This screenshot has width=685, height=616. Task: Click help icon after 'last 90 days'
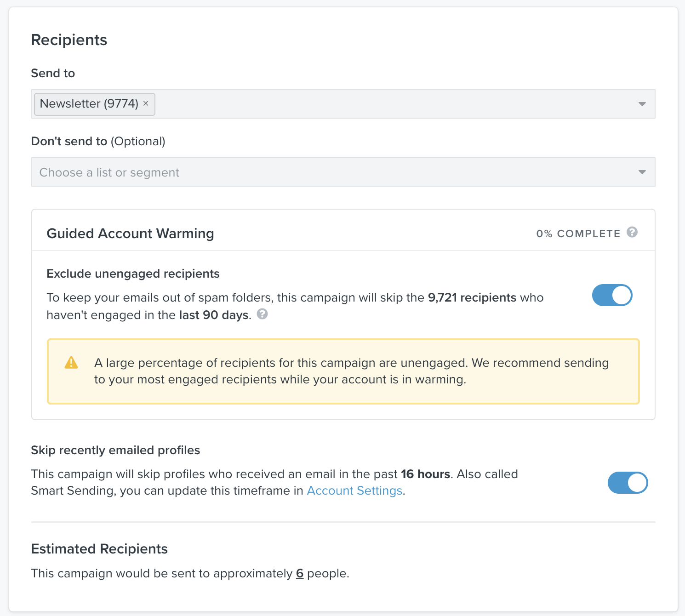[262, 314]
